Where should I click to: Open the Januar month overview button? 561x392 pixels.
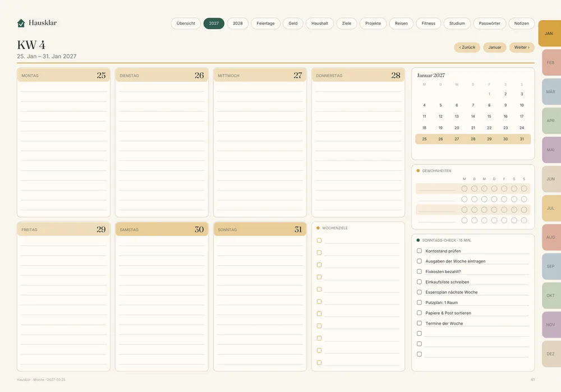(x=494, y=47)
